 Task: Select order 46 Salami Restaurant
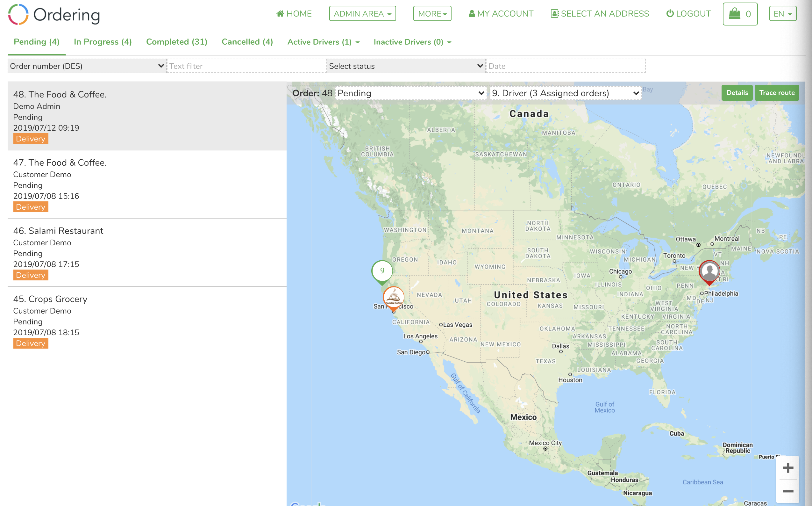pyautogui.click(x=147, y=253)
